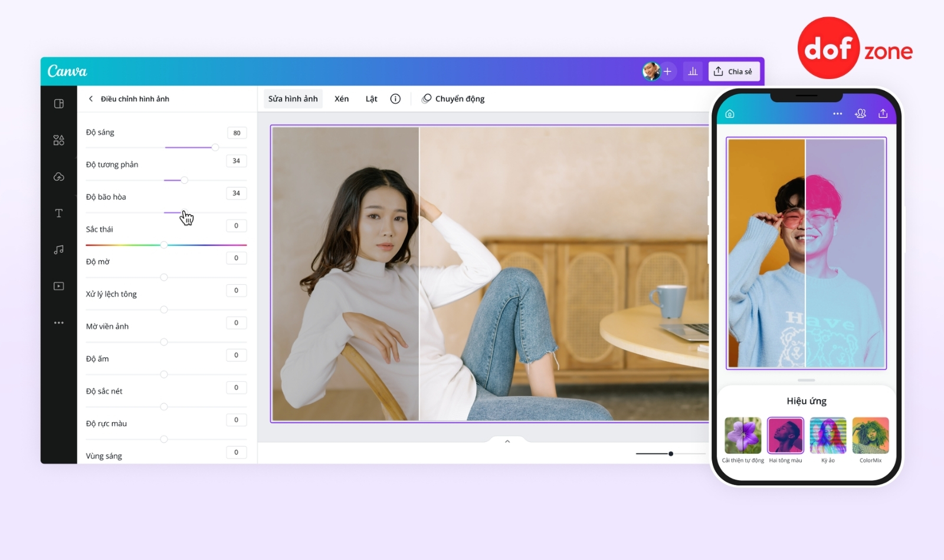This screenshot has width=944, height=560.
Task: Select the Hai tông màu effect thumbnail
Action: [785, 436]
